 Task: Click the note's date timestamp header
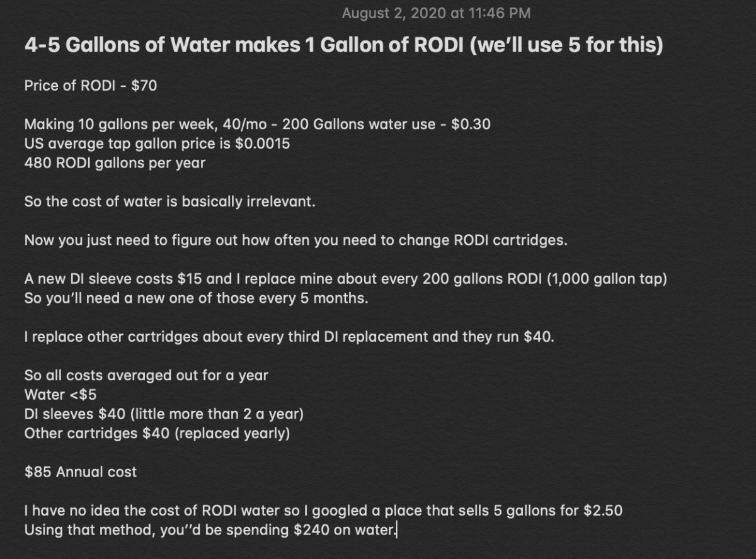[436, 13]
